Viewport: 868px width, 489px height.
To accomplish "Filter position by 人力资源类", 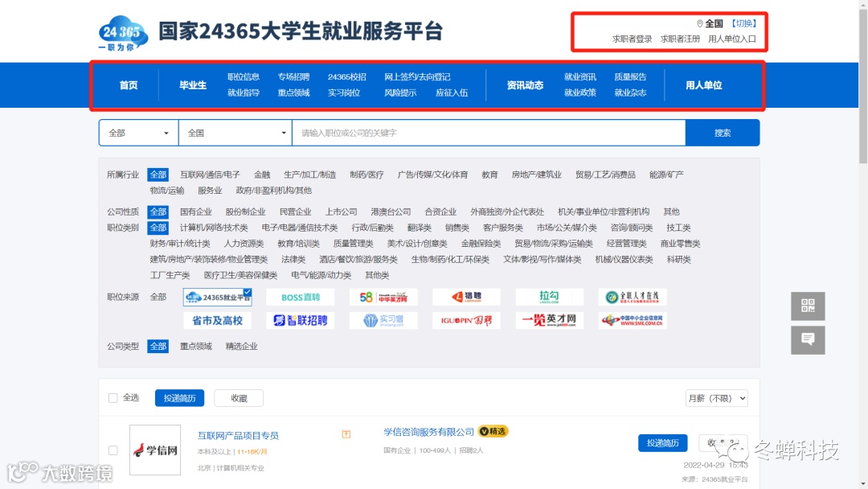I will coord(244,244).
